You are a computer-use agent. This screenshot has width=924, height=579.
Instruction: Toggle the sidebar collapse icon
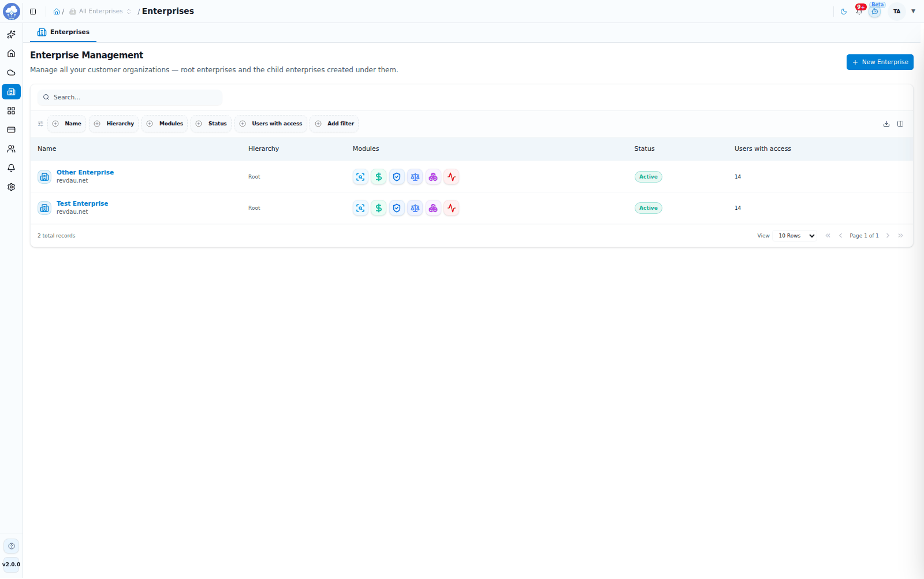33,12
